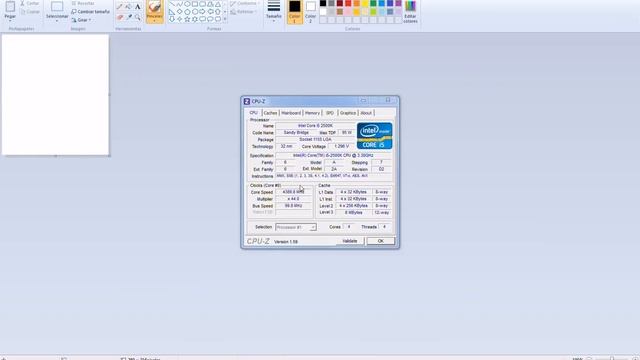Open the Seleccionar dropdown arrow
The image size is (640, 360).
pyautogui.click(x=57, y=21)
